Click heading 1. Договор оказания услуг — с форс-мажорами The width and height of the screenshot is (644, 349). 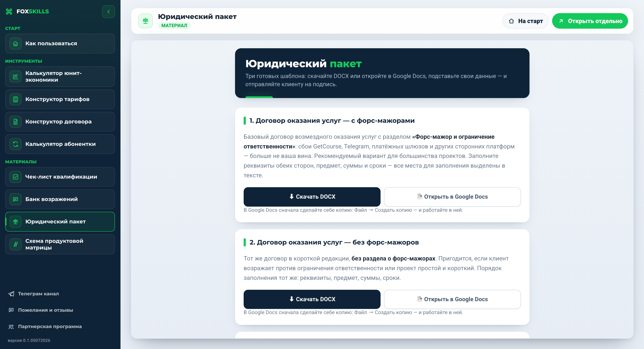click(332, 121)
